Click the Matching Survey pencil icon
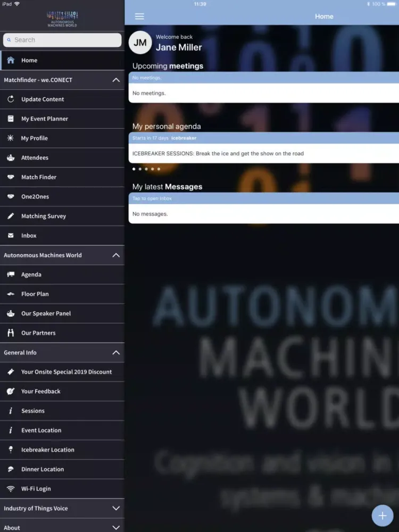This screenshot has height=532, width=399. click(11, 216)
